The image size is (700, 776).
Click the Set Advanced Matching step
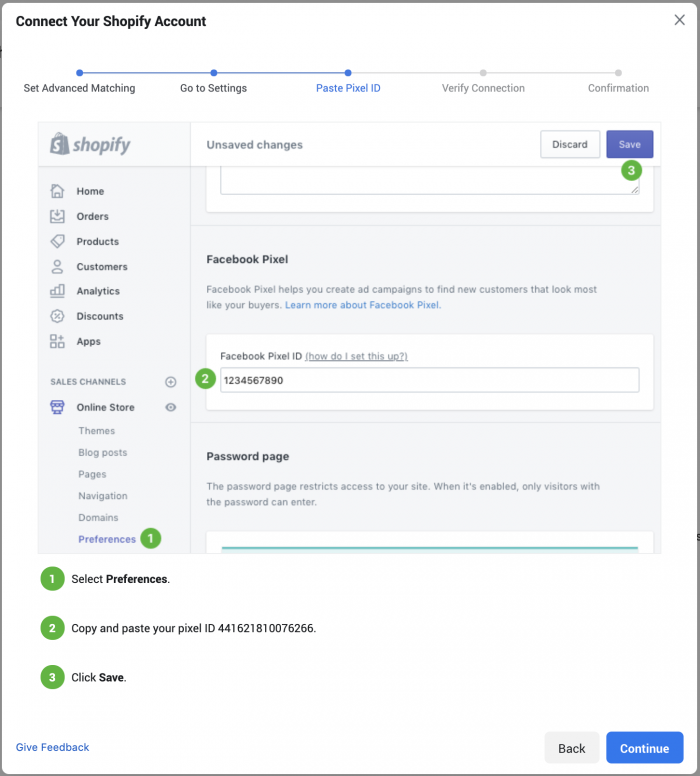79,88
